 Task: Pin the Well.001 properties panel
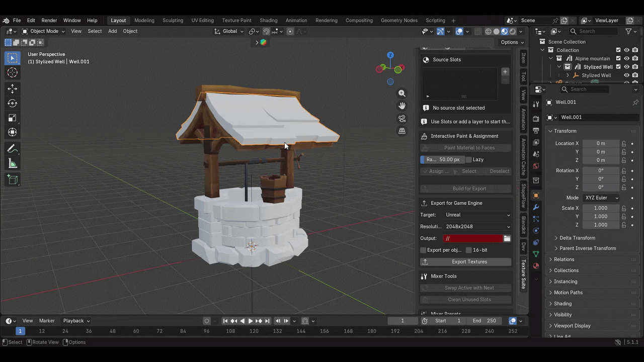point(635,102)
